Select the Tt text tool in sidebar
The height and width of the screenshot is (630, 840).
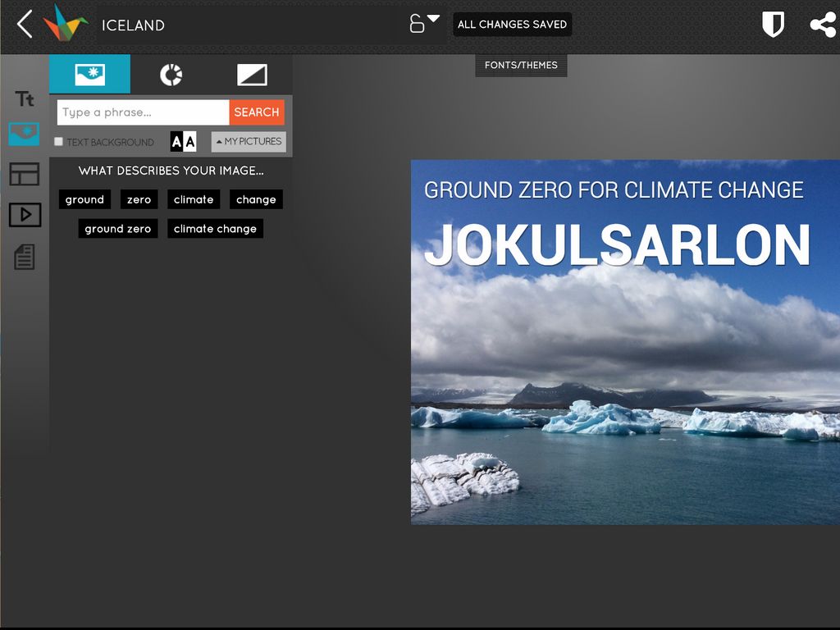pyautogui.click(x=25, y=99)
